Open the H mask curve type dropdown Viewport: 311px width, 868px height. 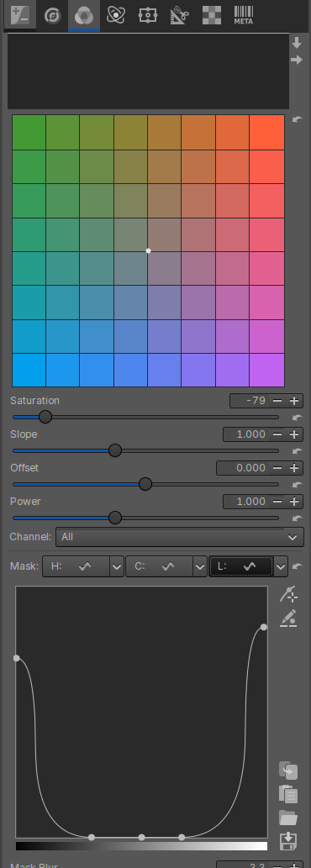point(117,567)
